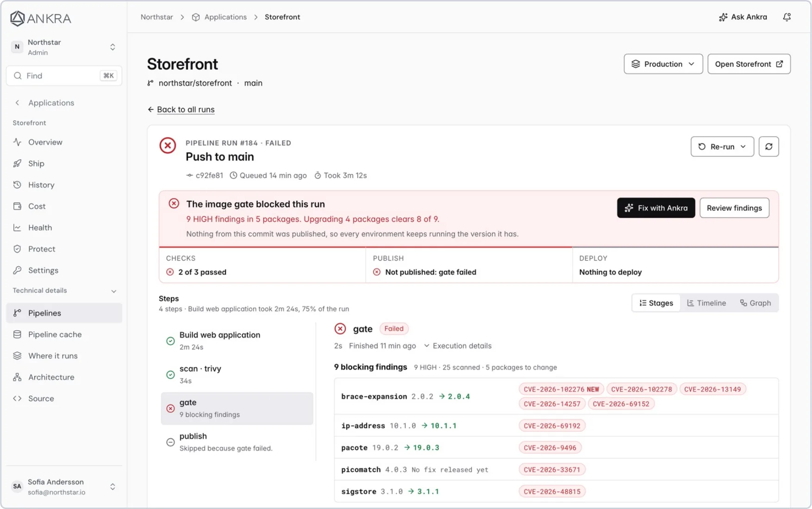Go to Ship page
This screenshot has width=812, height=509.
tap(64, 163)
